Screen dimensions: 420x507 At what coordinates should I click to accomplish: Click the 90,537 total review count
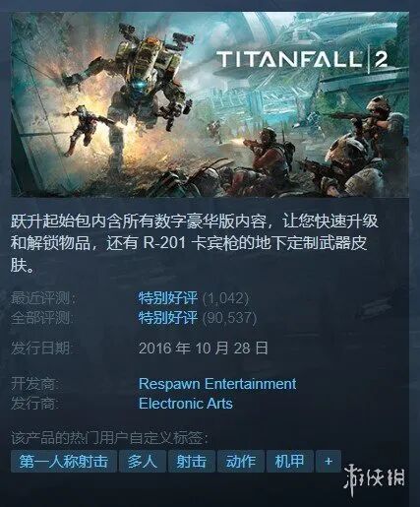[x=229, y=317]
